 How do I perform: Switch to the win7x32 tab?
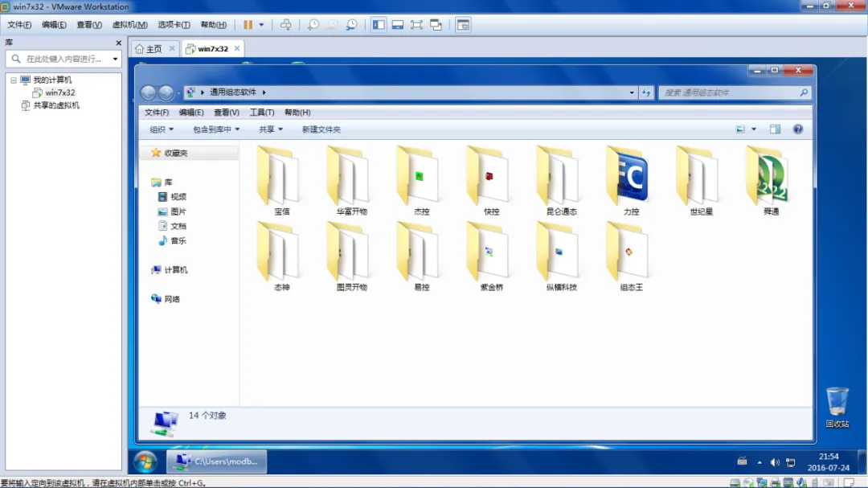pos(212,49)
